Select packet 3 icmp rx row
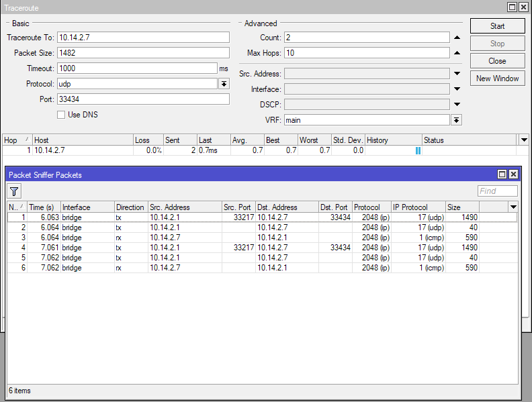 [x=263, y=238]
